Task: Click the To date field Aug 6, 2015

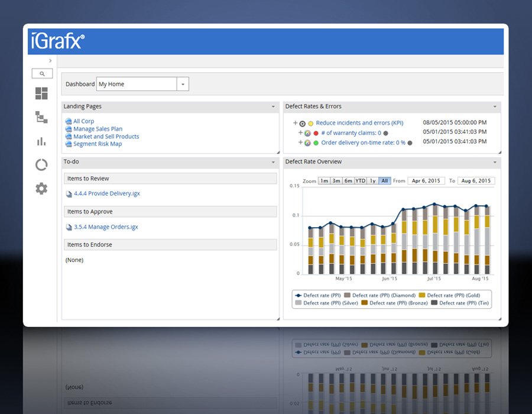Action: [x=476, y=181]
